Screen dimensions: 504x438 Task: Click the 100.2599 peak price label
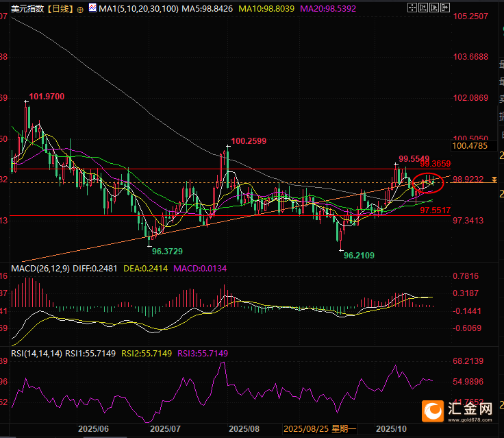[249, 141]
